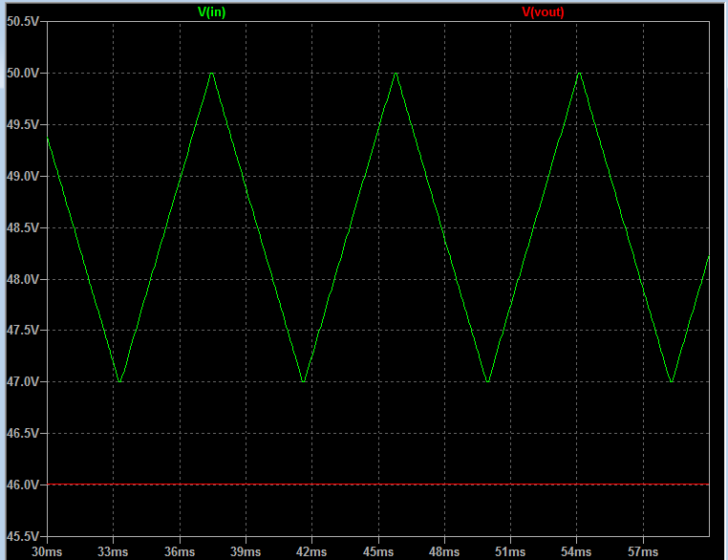Screen dimensions: 728x560
Task: Click the 42ms time axis label
Action: [x=311, y=551]
